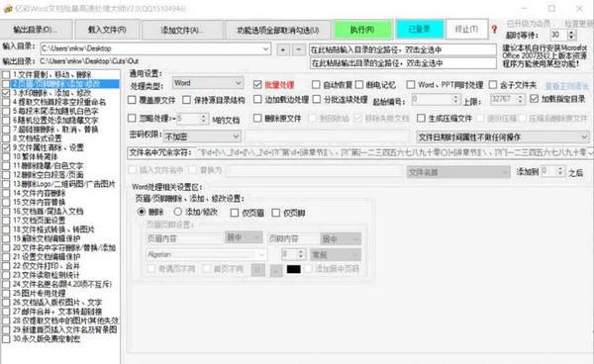594x364 pixels.
Task: Click the plus button beside input directory
Action: pos(283,49)
